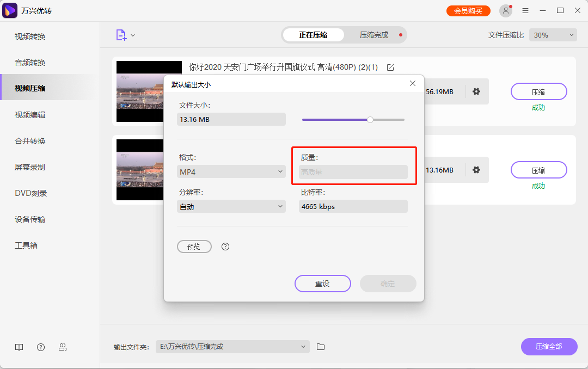Click the add files icon
Image resolution: width=588 pixels, height=369 pixels.
(x=121, y=34)
